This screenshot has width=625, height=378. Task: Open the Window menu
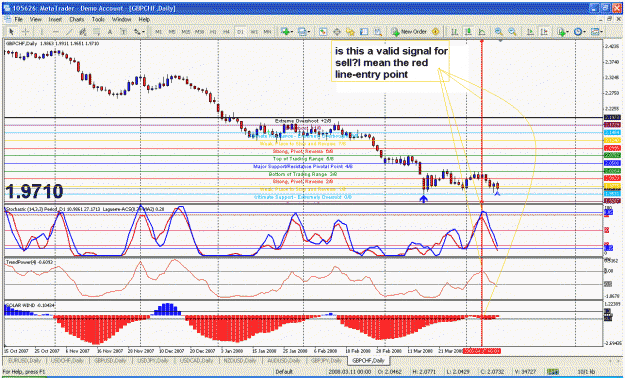click(x=121, y=19)
